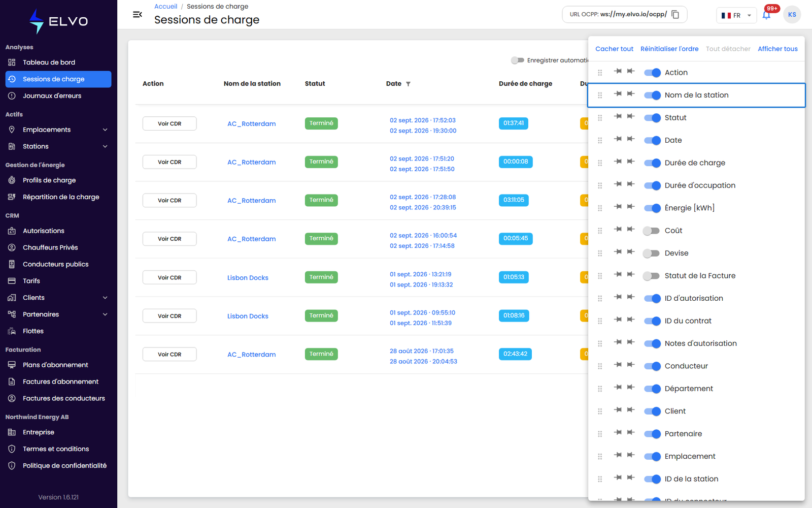Select Flottes in the sidebar
This screenshot has width=812, height=508.
(x=58, y=331)
